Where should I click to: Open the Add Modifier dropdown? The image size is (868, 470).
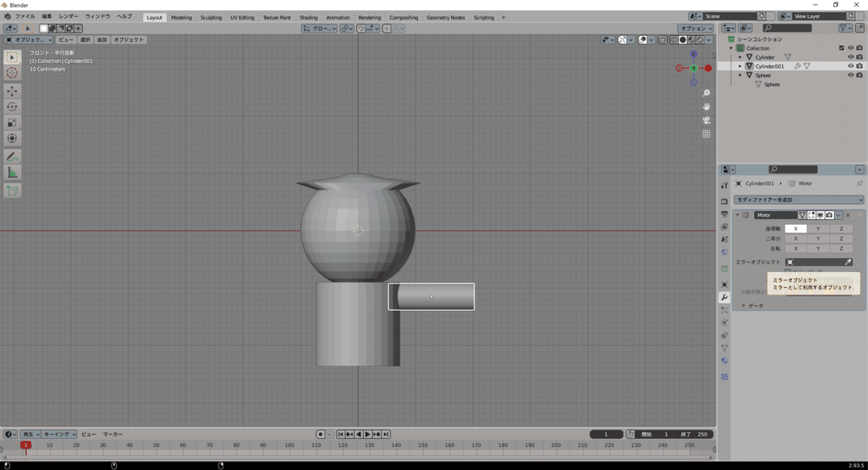(x=799, y=200)
